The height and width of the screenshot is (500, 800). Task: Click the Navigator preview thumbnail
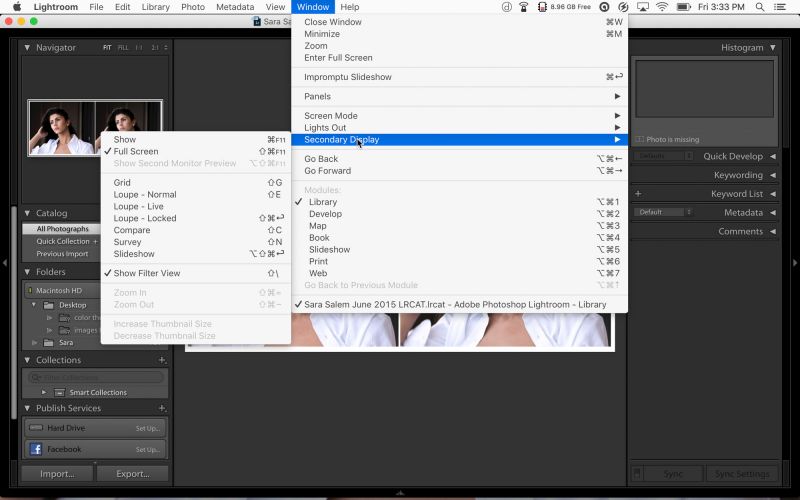coord(95,128)
